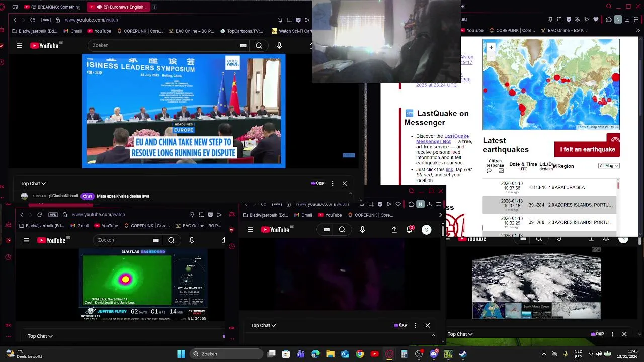This screenshot has width=644, height=362.
Task: Take a snapshot in Euronews window address bar
Action: coord(289,20)
